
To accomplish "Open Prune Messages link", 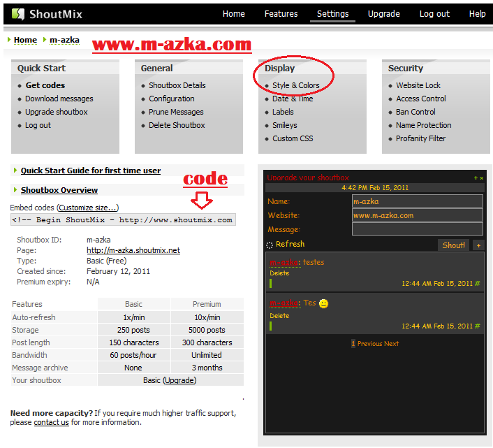I will click(x=176, y=112).
